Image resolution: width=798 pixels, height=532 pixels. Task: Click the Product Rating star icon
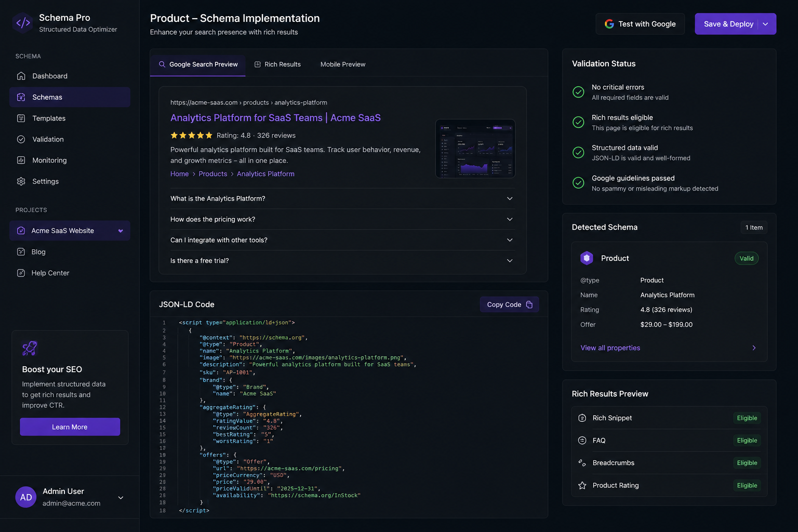pyautogui.click(x=582, y=485)
